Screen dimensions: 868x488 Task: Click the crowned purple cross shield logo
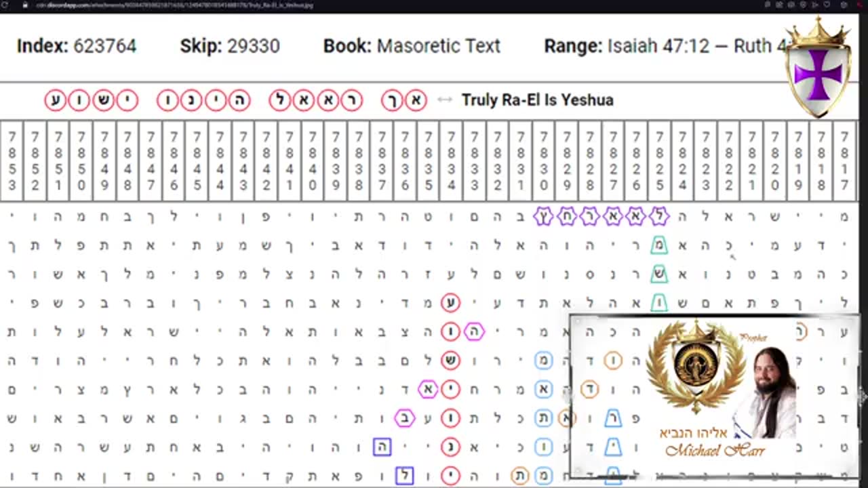coord(818,66)
